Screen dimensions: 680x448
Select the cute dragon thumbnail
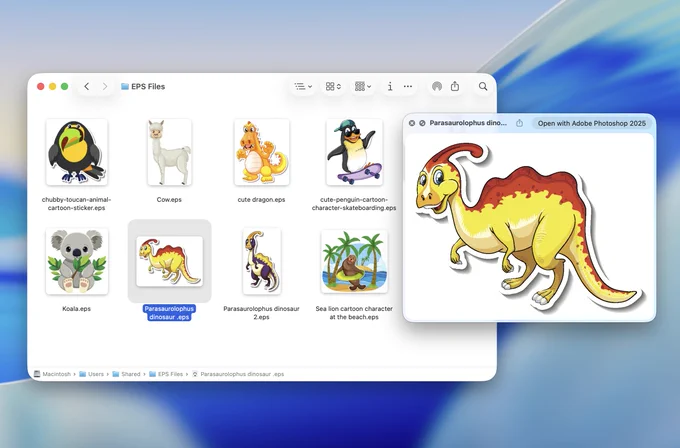[x=262, y=152]
